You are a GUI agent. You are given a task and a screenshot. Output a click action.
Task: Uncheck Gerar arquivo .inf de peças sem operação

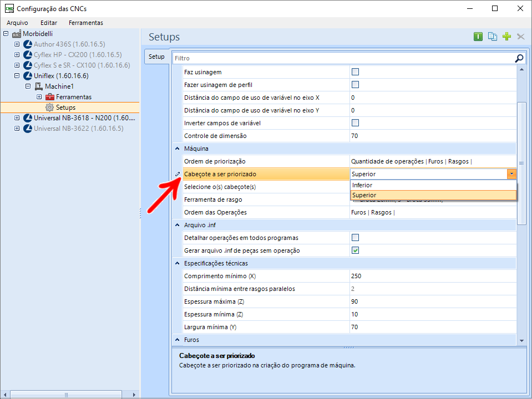356,250
